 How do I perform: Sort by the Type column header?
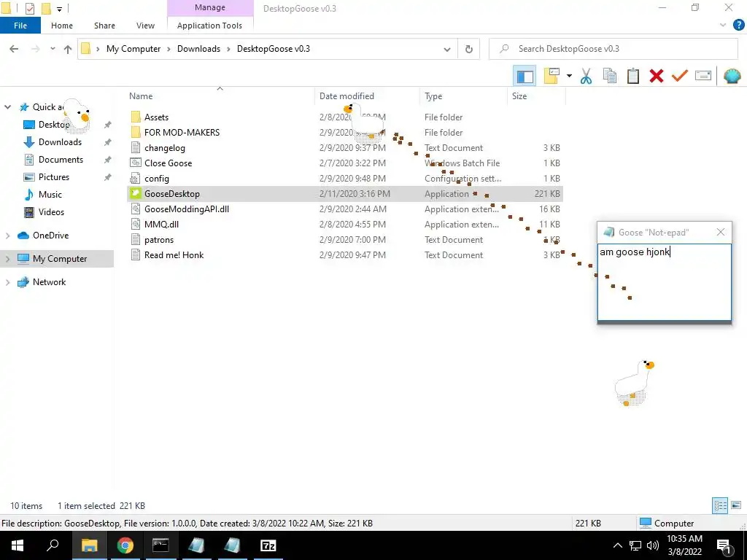433,96
